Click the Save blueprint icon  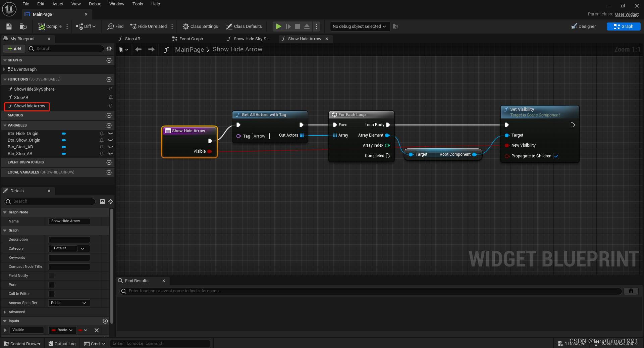click(9, 27)
